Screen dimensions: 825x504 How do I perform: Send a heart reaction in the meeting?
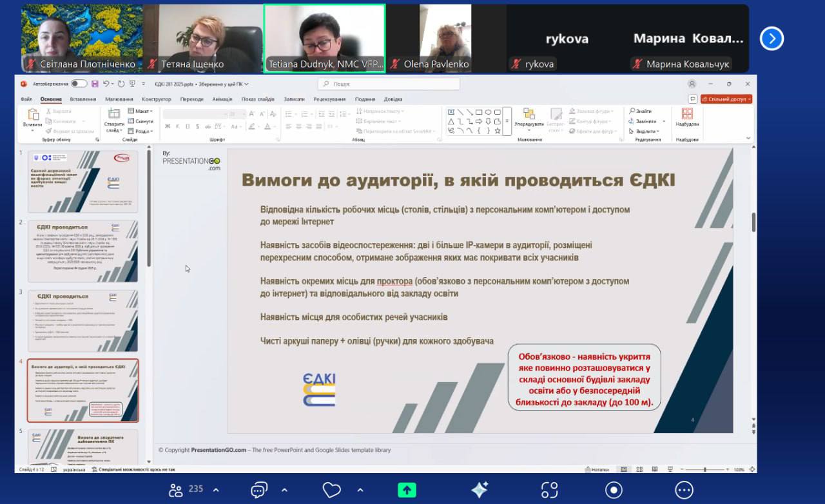pyautogui.click(x=332, y=490)
